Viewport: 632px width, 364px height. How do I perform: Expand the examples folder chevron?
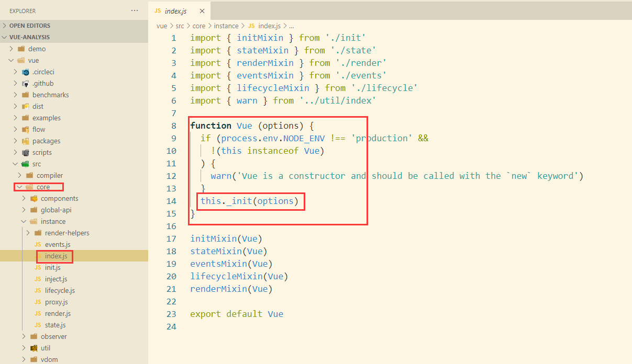coord(16,118)
